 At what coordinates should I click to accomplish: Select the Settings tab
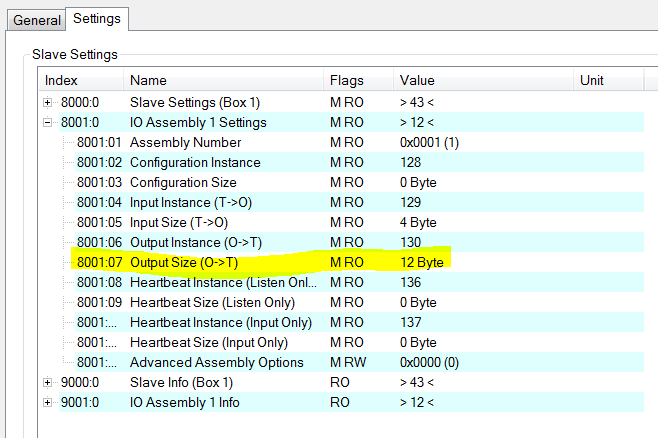(x=97, y=18)
